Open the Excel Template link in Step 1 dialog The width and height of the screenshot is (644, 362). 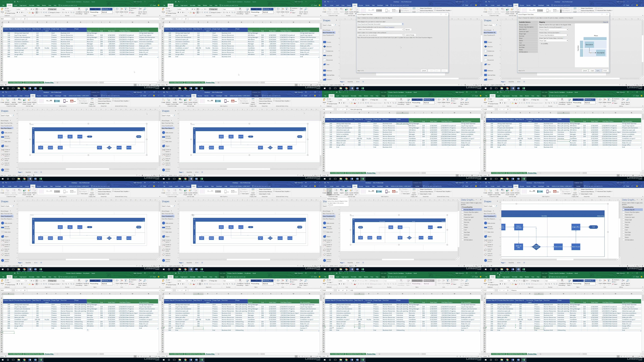click(x=389, y=27)
